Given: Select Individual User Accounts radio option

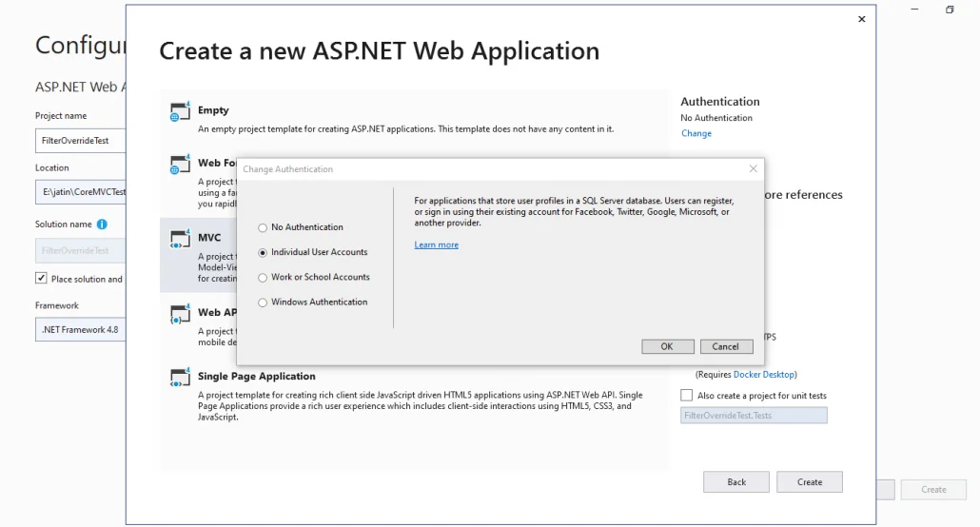Looking at the screenshot, I should point(263,252).
